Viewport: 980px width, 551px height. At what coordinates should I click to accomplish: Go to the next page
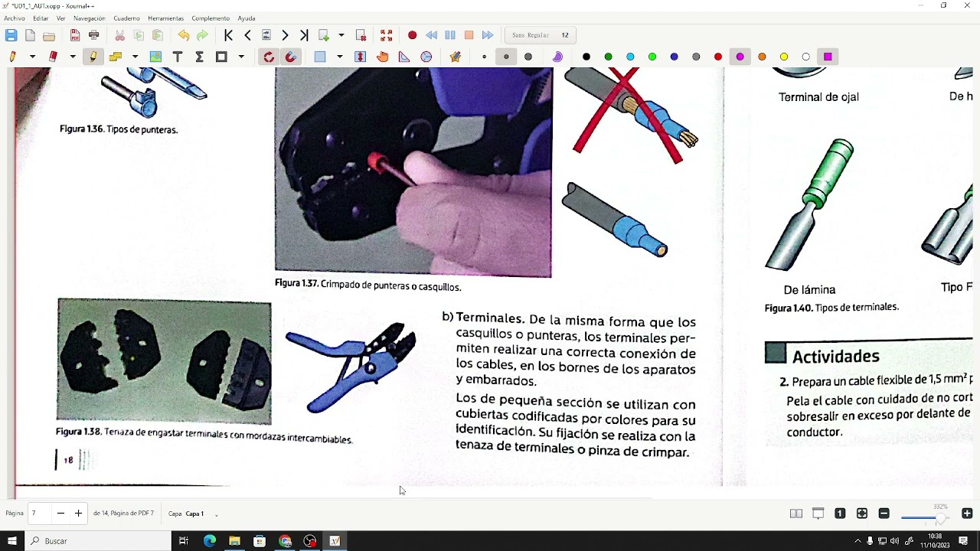tap(285, 35)
